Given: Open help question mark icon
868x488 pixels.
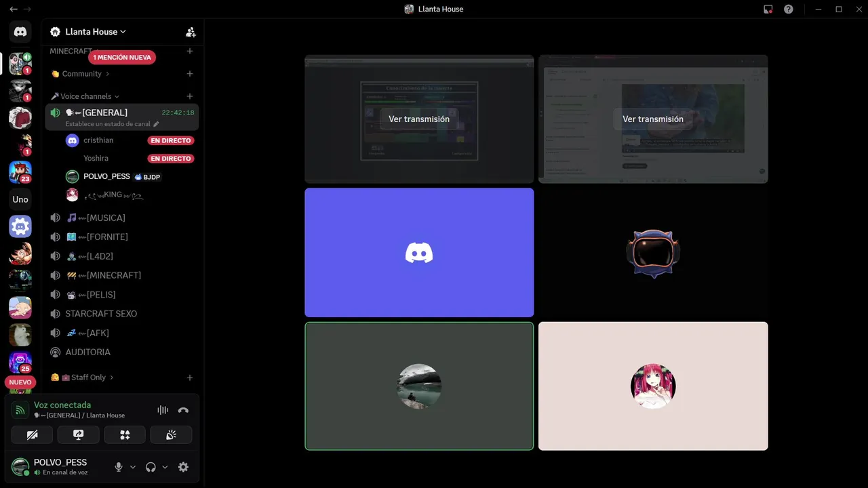Looking at the screenshot, I should click(x=789, y=9).
